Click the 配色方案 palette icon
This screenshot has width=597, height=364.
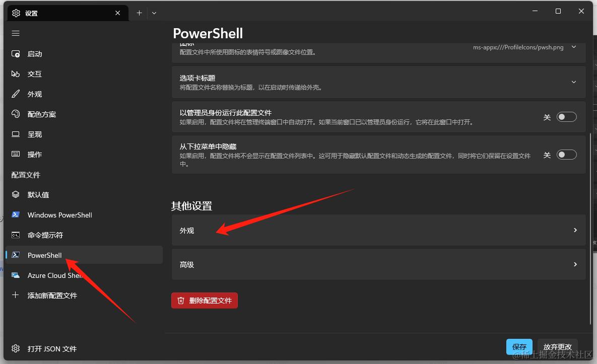click(x=16, y=114)
